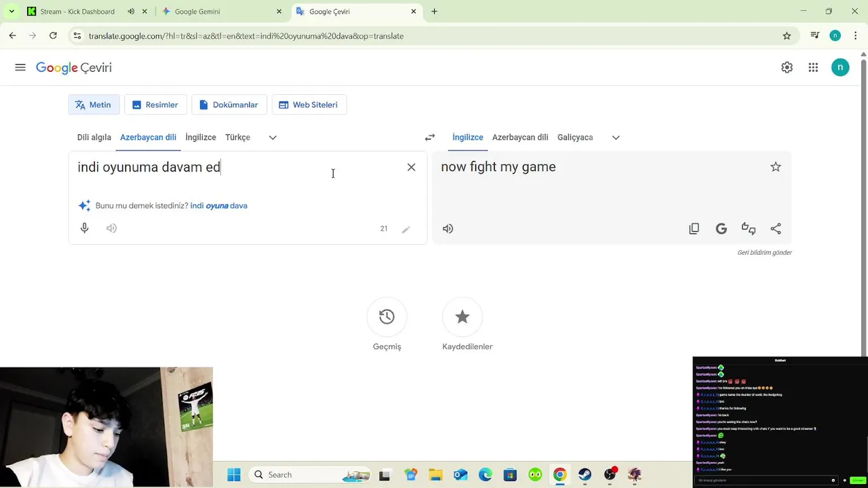Reload the current page
The width and height of the screenshot is (868, 488).
pyautogui.click(x=53, y=36)
